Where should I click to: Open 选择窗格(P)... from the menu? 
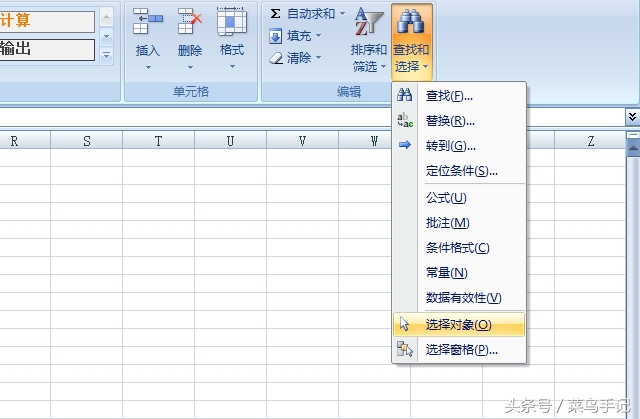pos(459,350)
